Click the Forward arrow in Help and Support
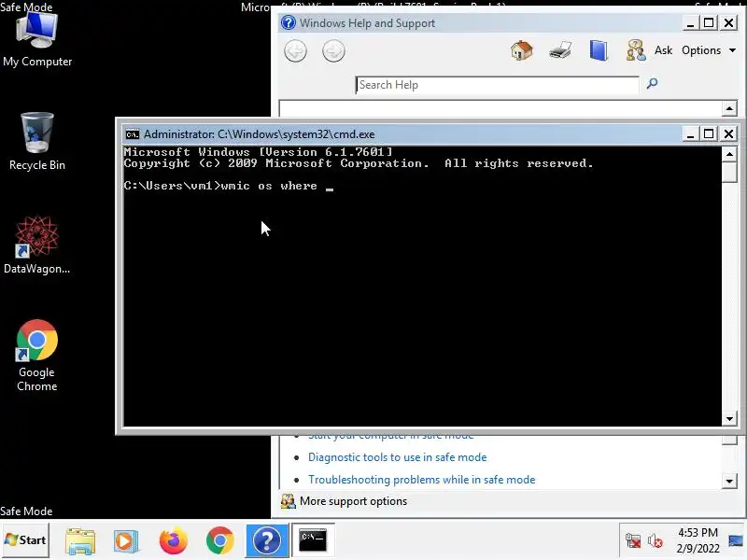 pos(333,51)
